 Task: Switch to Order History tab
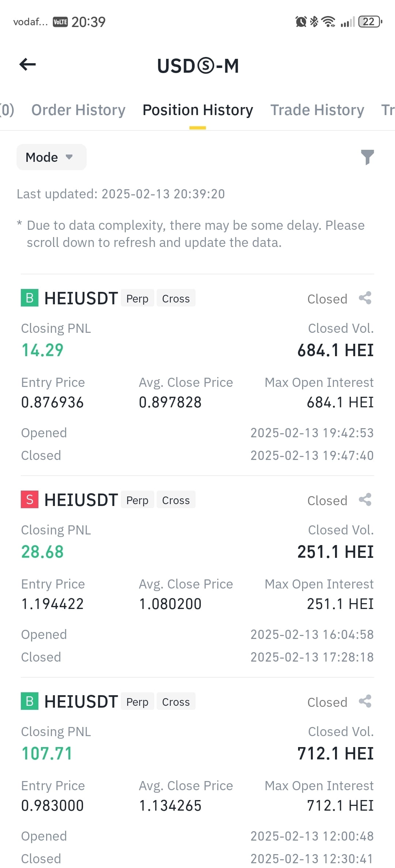point(78,110)
